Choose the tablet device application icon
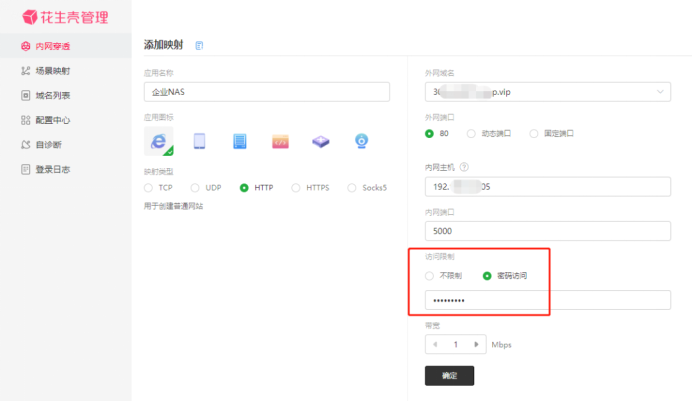The width and height of the screenshot is (693, 401). [199, 142]
